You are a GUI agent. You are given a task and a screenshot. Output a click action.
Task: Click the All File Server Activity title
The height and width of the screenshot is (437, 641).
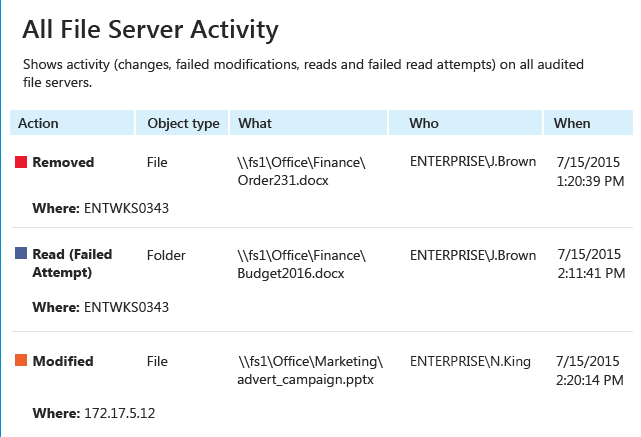(150, 30)
